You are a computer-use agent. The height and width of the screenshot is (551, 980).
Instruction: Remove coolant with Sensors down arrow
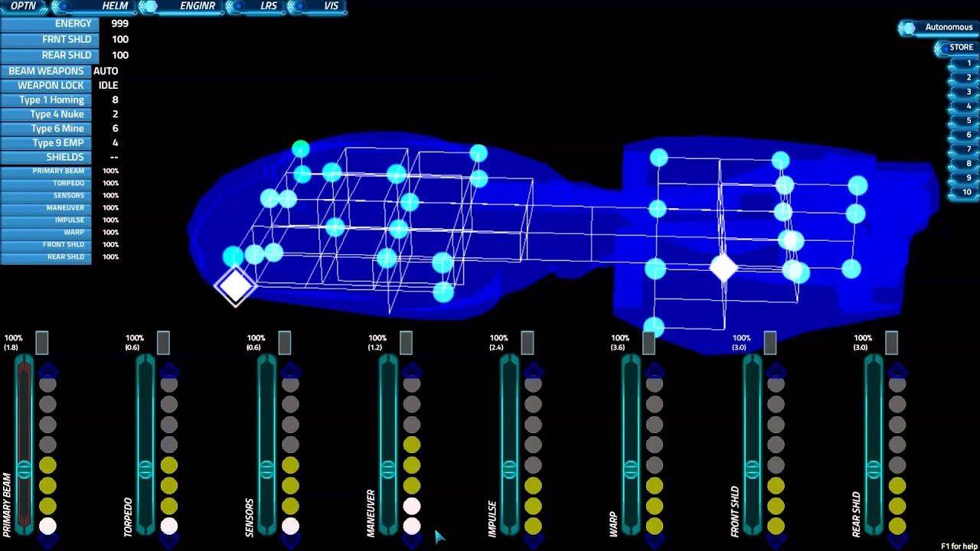pyautogui.click(x=290, y=542)
